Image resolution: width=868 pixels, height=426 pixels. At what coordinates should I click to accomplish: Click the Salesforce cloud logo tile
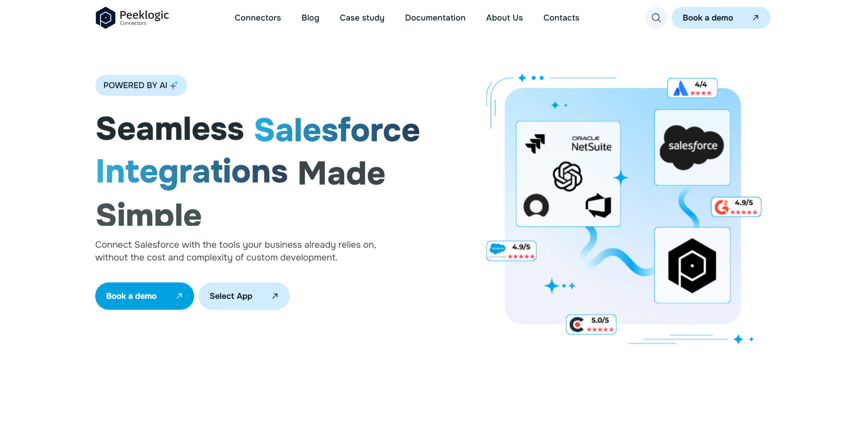pos(692,147)
